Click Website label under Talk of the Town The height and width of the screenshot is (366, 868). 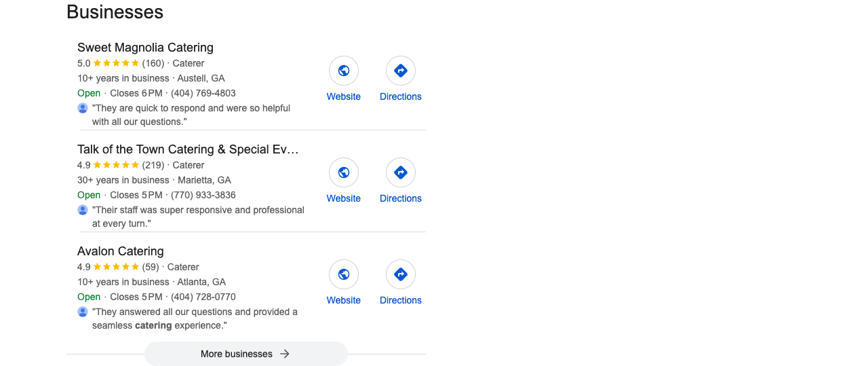click(344, 198)
